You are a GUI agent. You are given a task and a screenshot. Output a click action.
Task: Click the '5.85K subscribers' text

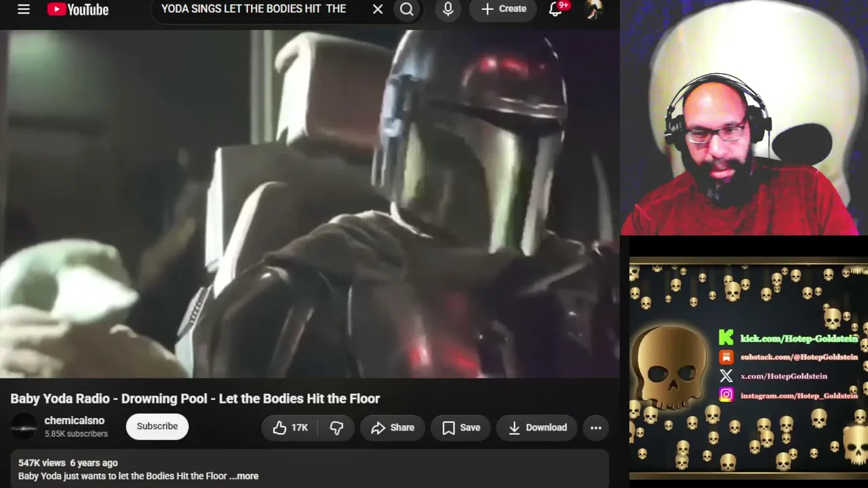pyautogui.click(x=76, y=434)
